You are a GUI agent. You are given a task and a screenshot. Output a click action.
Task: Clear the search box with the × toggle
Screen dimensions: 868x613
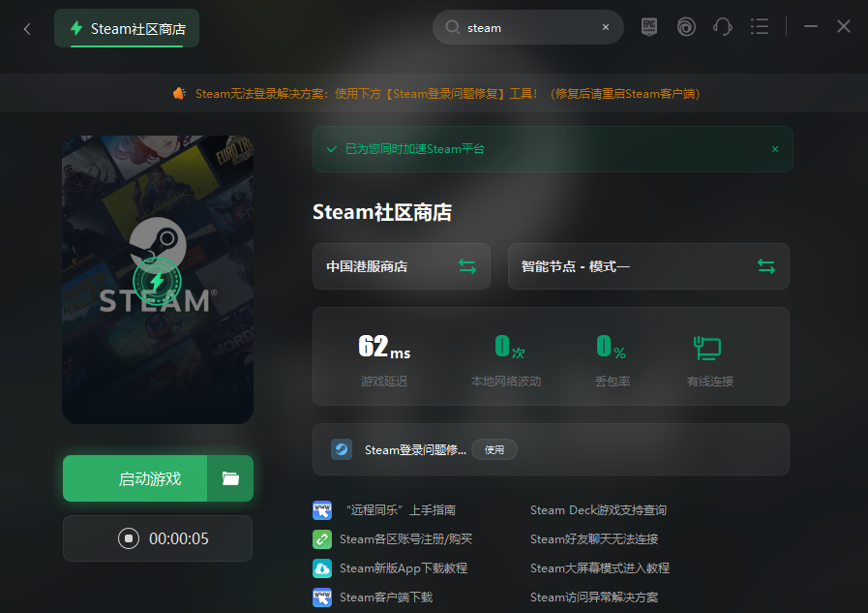pos(606,26)
